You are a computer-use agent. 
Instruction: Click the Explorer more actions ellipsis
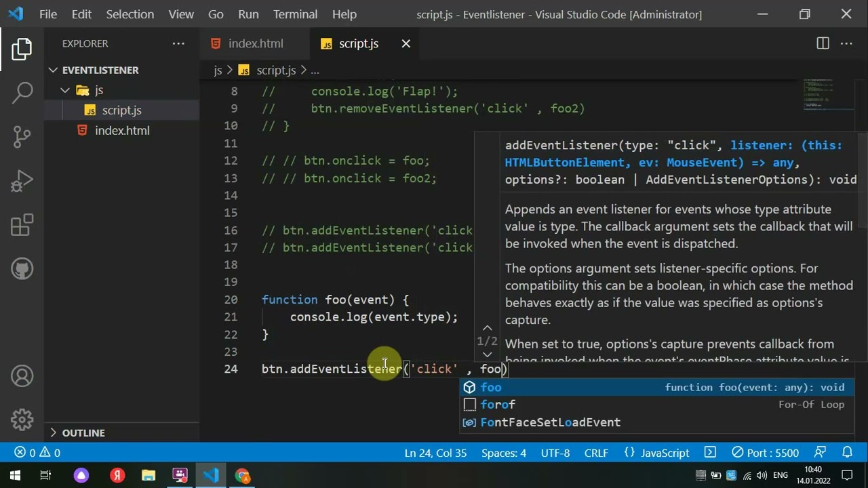[x=178, y=43]
